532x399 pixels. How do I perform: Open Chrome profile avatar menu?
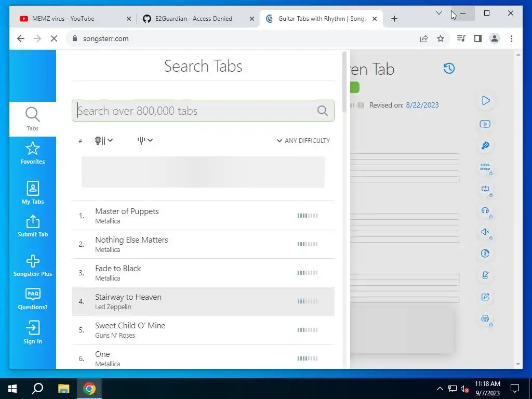pos(495,38)
